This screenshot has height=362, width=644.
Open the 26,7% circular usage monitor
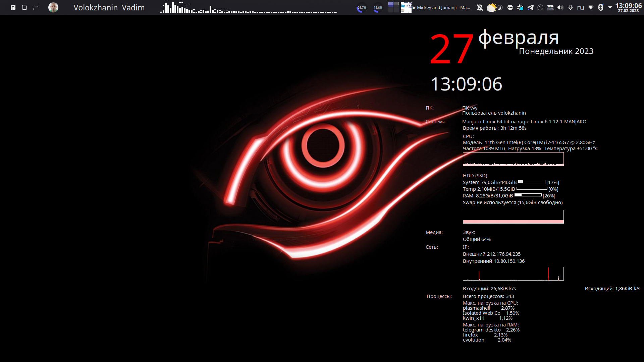click(x=362, y=7)
